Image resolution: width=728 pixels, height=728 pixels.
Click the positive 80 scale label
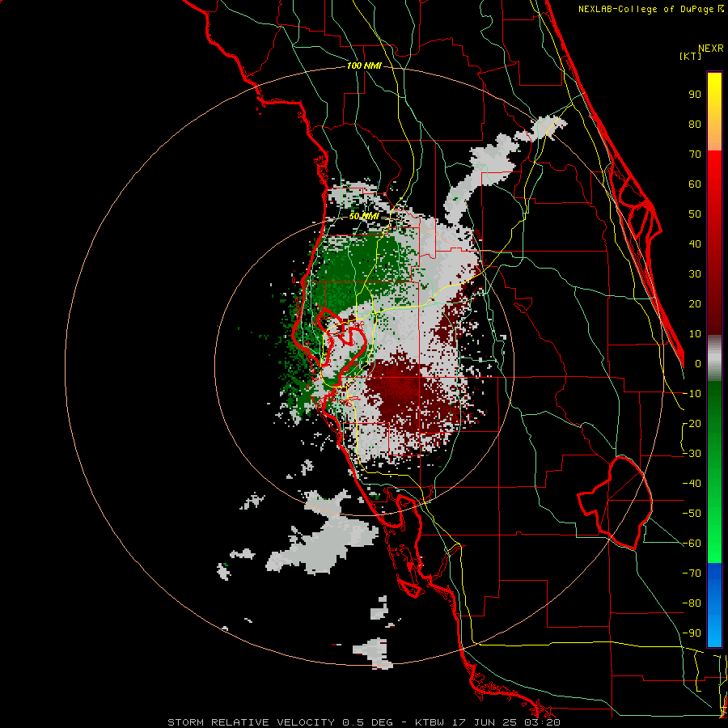coord(695,125)
